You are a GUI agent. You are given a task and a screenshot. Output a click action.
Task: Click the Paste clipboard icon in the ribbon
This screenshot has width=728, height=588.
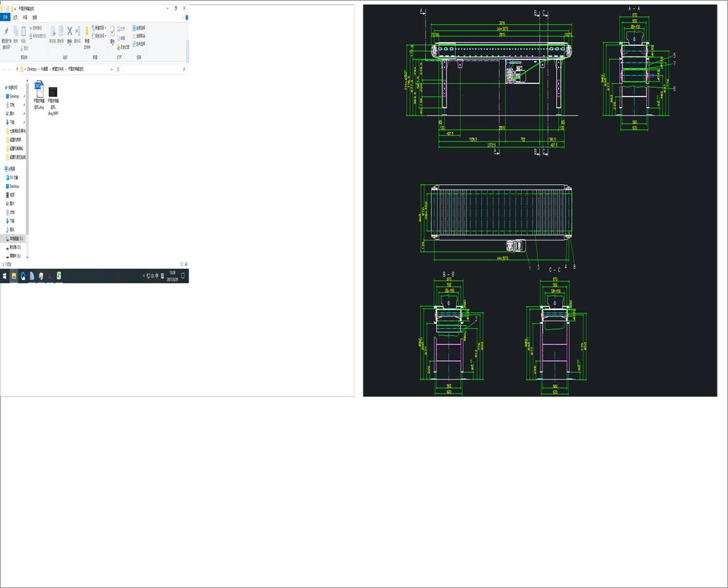tap(23, 31)
